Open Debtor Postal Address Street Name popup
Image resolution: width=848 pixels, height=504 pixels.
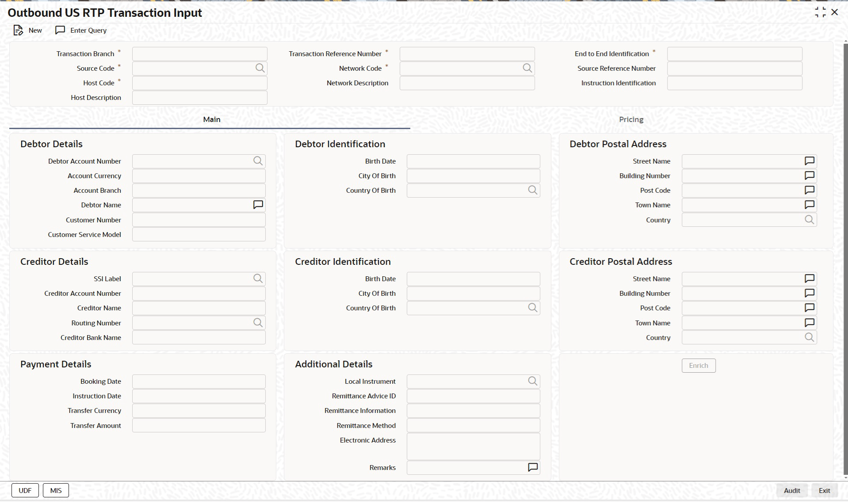(x=809, y=161)
